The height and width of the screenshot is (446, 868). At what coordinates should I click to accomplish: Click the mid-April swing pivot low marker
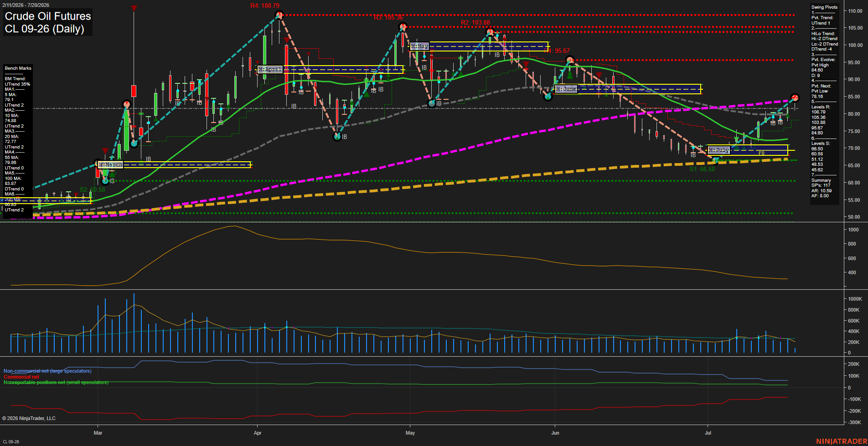coord(337,136)
